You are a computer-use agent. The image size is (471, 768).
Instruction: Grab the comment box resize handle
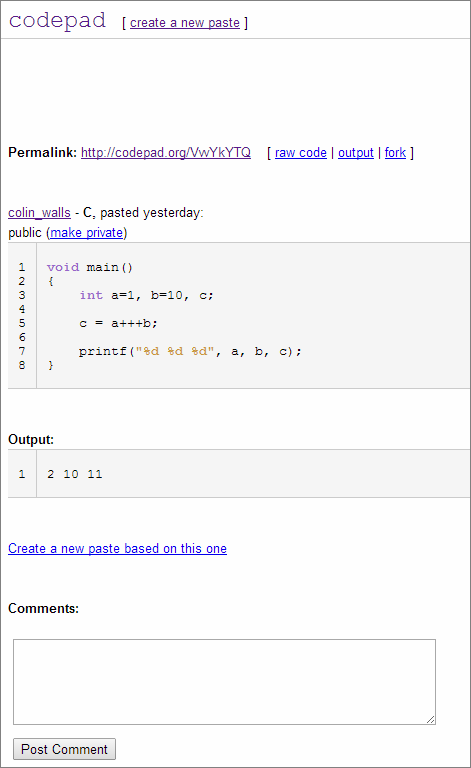pyautogui.click(x=430, y=719)
